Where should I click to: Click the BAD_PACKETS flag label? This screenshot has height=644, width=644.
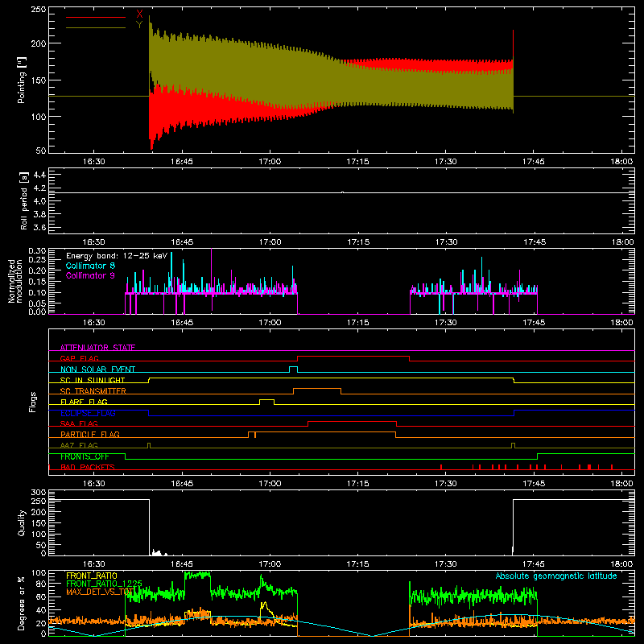pos(88,467)
